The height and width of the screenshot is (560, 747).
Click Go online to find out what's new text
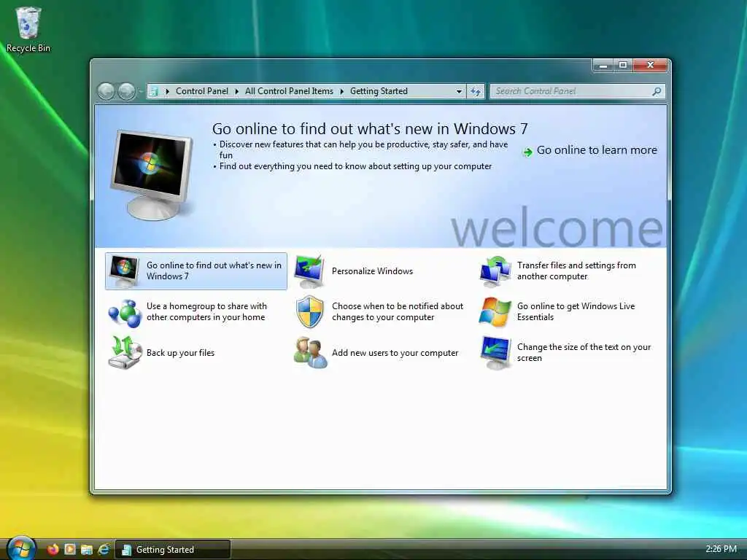(x=214, y=271)
